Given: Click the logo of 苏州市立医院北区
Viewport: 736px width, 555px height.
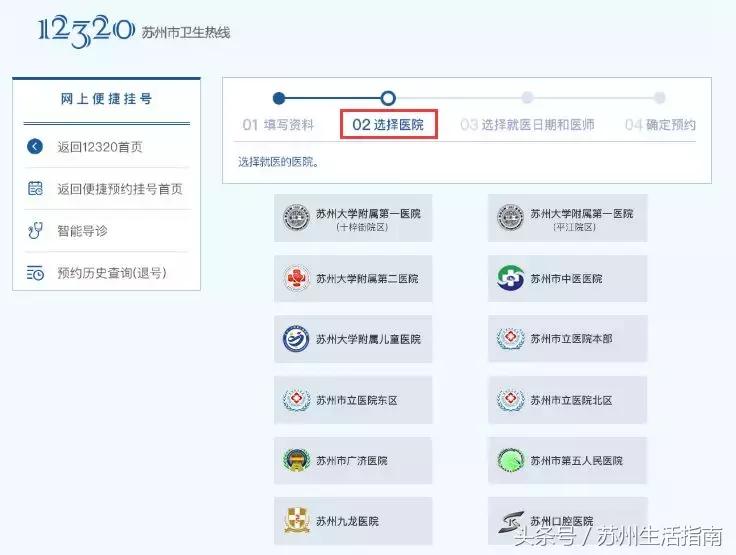Looking at the screenshot, I should [x=510, y=400].
